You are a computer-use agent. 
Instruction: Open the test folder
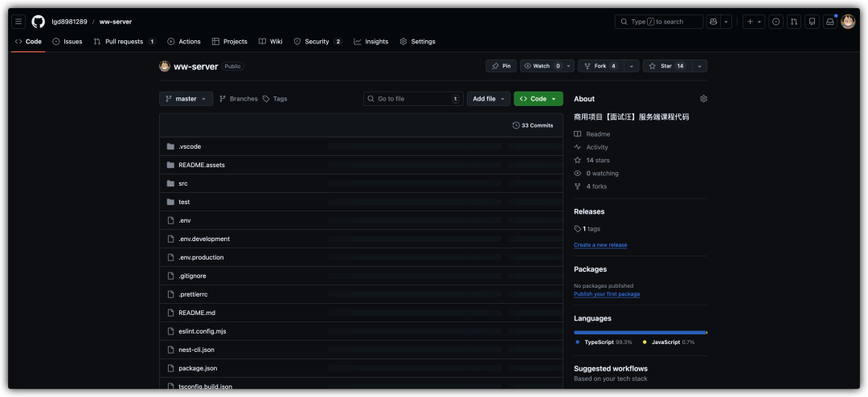(184, 202)
